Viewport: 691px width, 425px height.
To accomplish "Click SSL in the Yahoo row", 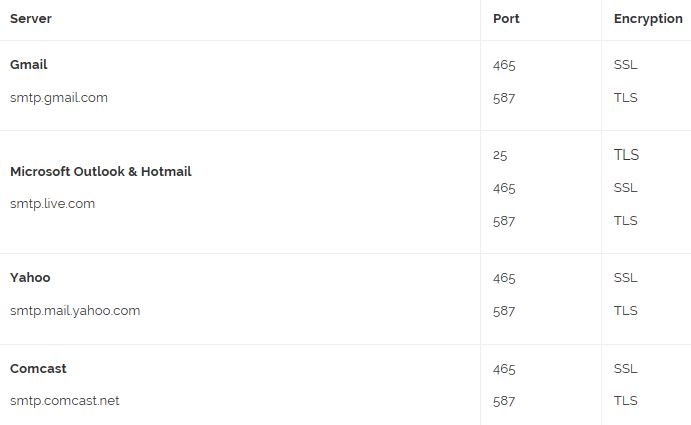I will [x=625, y=278].
